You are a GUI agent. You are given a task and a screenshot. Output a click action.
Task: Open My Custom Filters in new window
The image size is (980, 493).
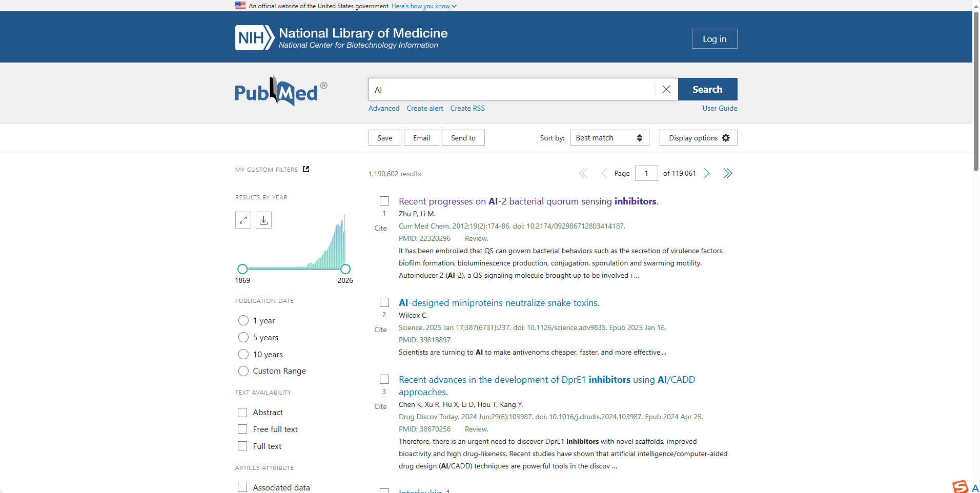click(x=306, y=169)
